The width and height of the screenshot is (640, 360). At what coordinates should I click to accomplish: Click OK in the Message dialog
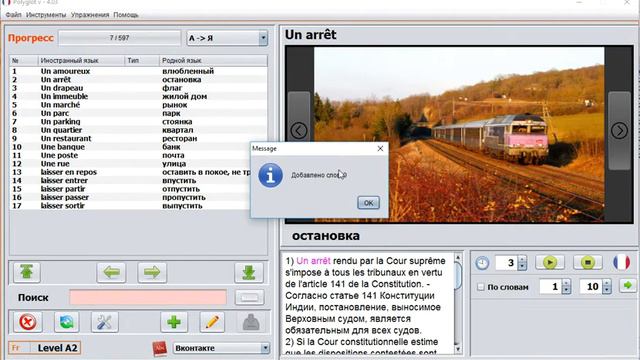368,203
